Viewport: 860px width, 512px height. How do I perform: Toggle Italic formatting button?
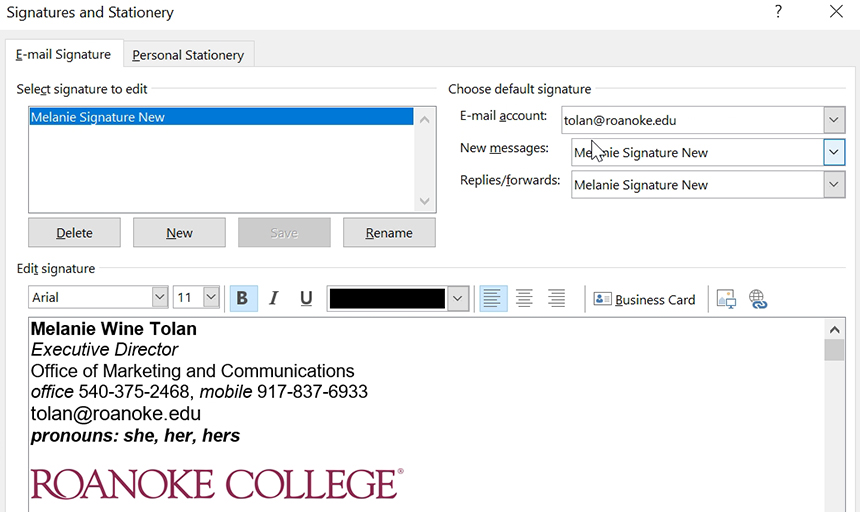274,298
